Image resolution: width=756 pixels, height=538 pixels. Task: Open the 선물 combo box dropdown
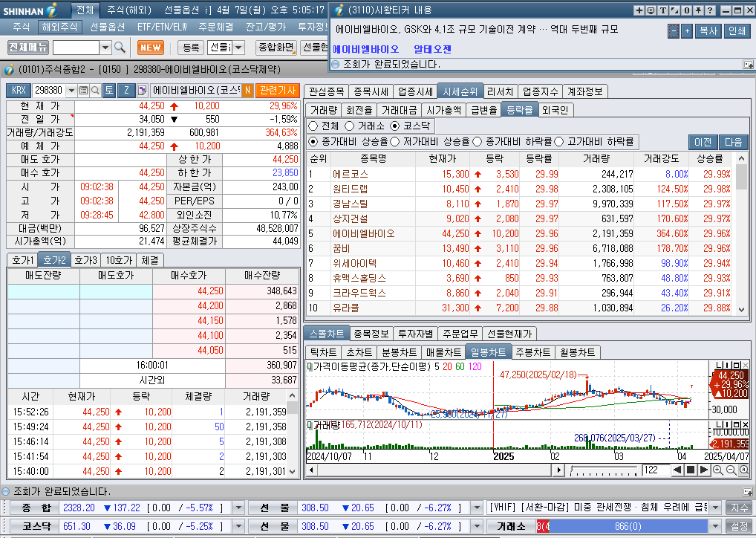pyautogui.click(x=238, y=48)
